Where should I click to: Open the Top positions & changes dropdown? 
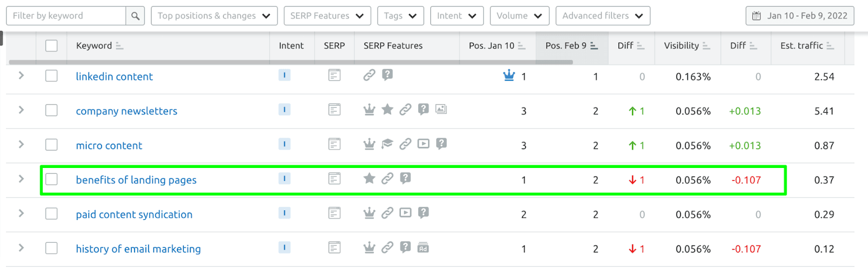(x=214, y=16)
